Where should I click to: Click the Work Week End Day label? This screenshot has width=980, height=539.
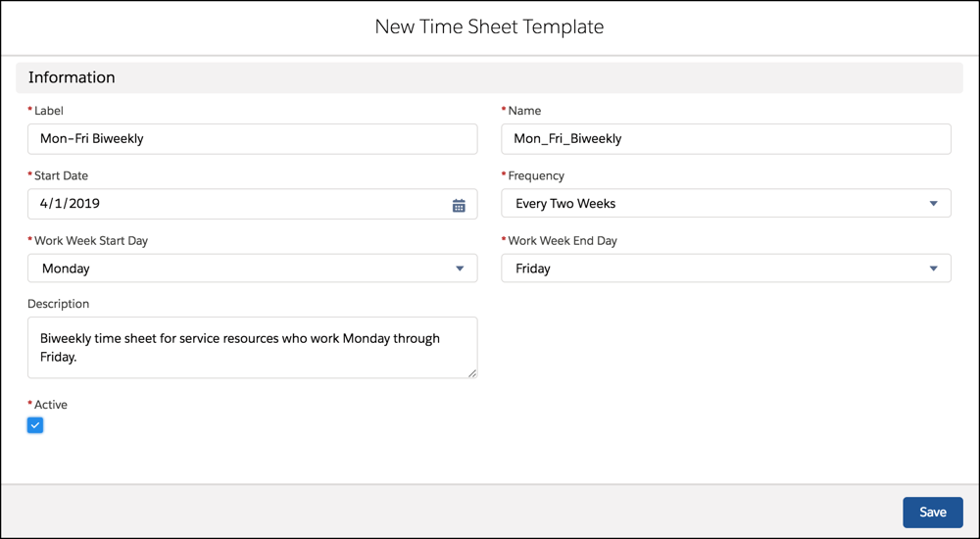(x=562, y=241)
